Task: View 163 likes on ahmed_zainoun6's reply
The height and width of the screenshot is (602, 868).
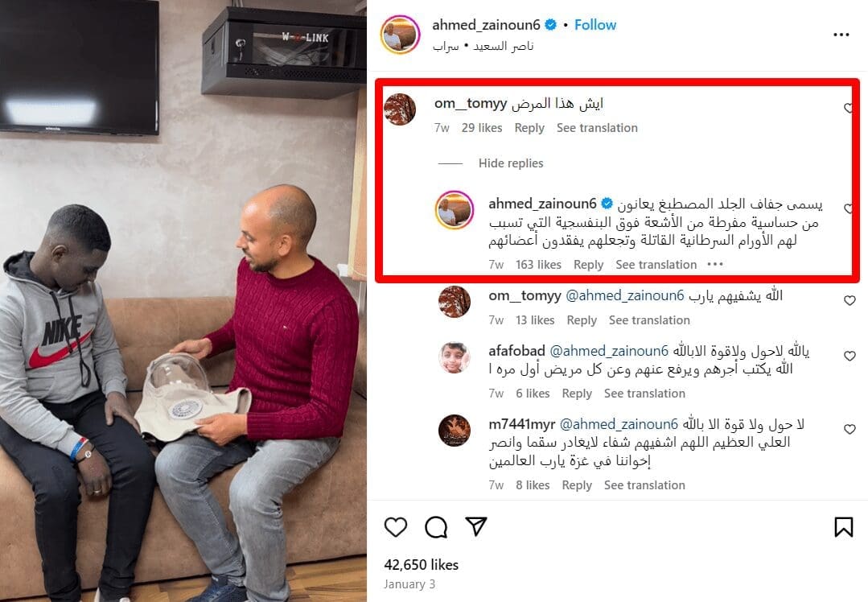Action: click(x=539, y=265)
